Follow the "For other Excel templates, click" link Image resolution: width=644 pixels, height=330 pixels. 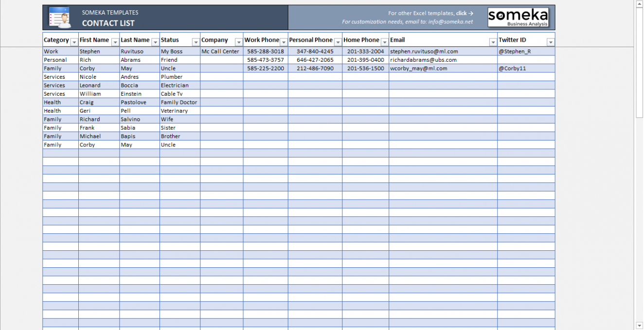point(430,13)
